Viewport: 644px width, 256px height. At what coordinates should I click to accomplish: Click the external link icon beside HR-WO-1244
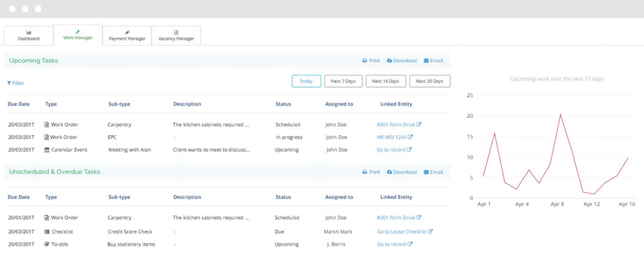410,137
